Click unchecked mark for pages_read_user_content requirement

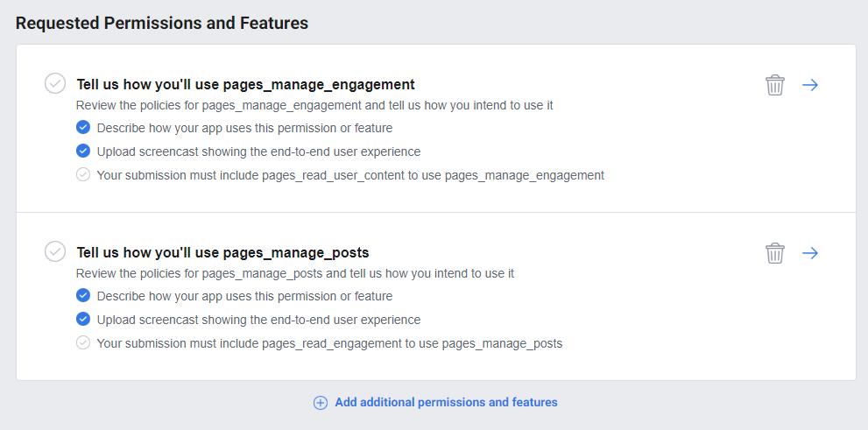tap(83, 174)
